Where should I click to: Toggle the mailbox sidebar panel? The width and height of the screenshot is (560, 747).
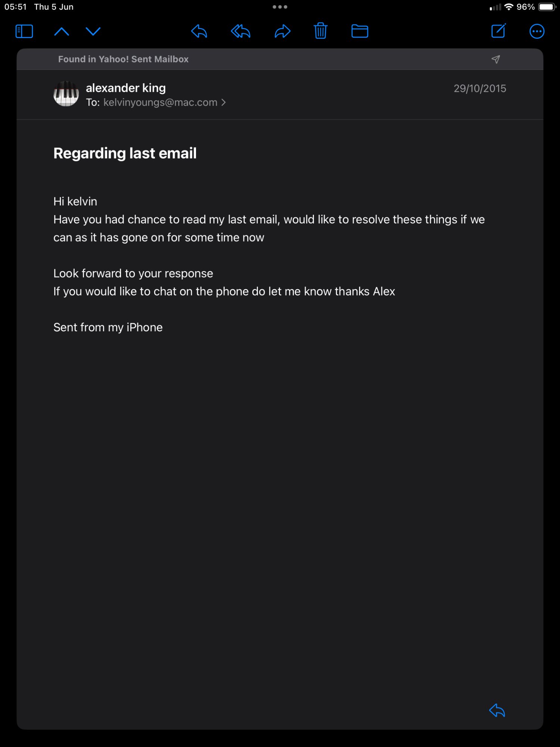[x=24, y=31]
